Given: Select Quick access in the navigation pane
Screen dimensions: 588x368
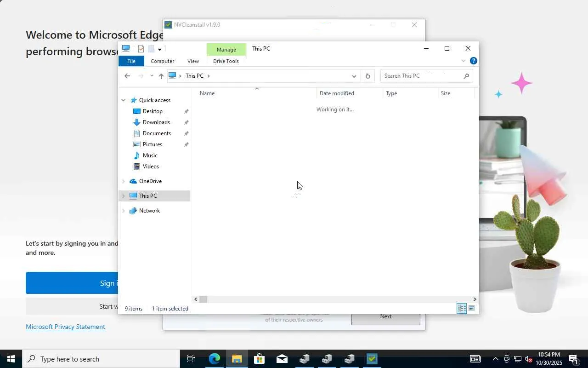Looking at the screenshot, I should [155, 100].
